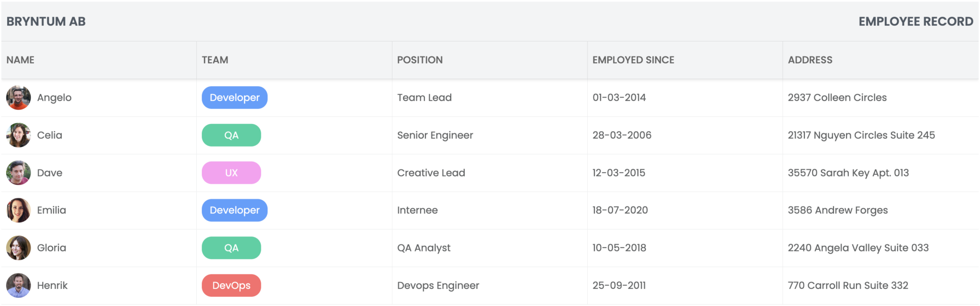The height and width of the screenshot is (306, 980).
Task: Click Gloria's QA team badge
Action: (x=232, y=248)
